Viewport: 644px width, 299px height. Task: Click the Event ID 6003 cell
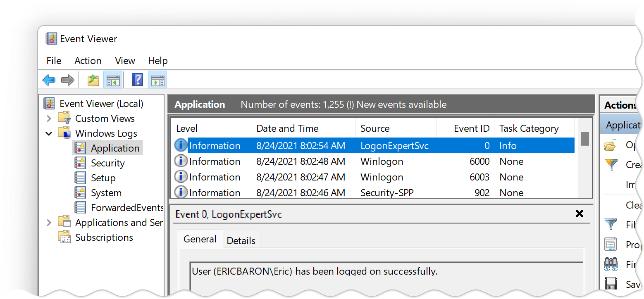(479, 177)
